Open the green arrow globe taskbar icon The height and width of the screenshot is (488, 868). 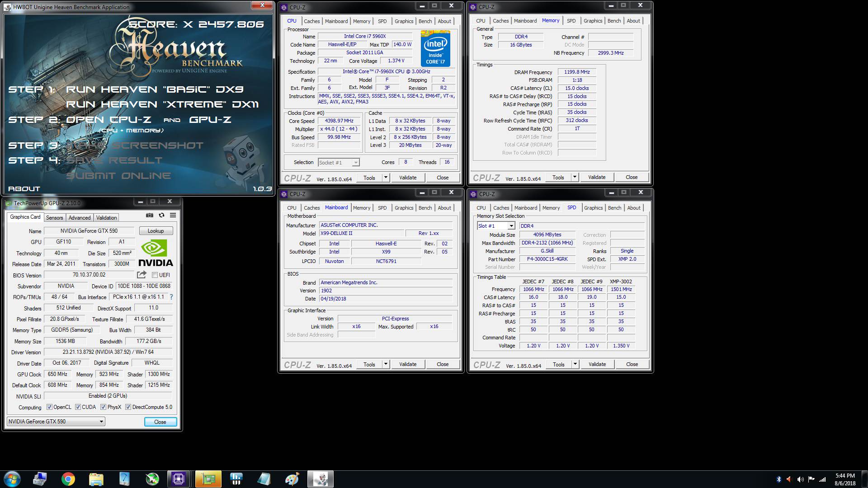(x=152, y=479)
